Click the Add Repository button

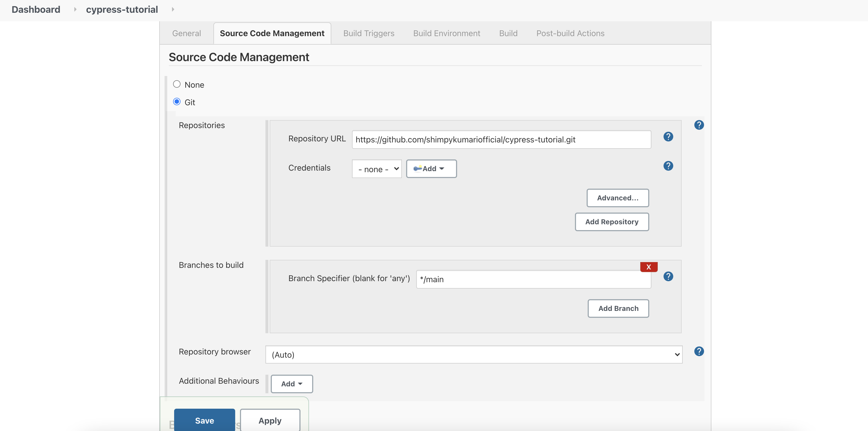point(611,222)
